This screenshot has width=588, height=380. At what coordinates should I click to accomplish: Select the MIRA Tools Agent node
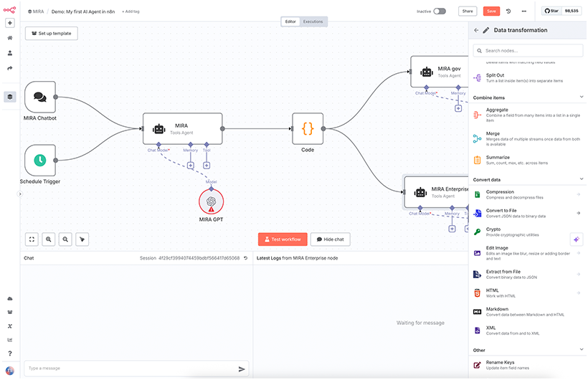pyautogui.click(x=182, y=128)
